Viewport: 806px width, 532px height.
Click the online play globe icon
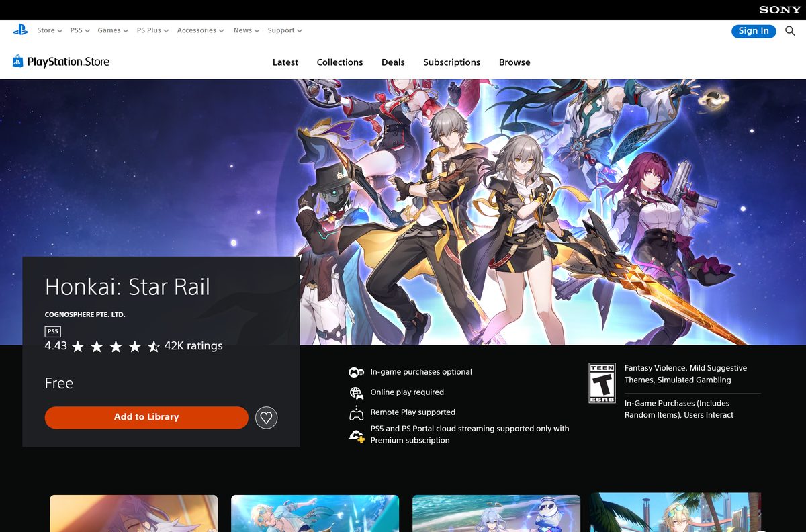click(356, 392)
